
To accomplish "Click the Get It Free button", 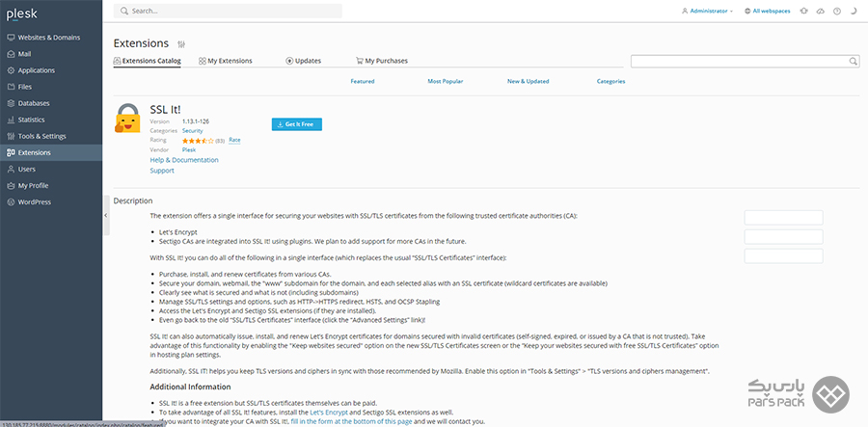I will (297, 124).
